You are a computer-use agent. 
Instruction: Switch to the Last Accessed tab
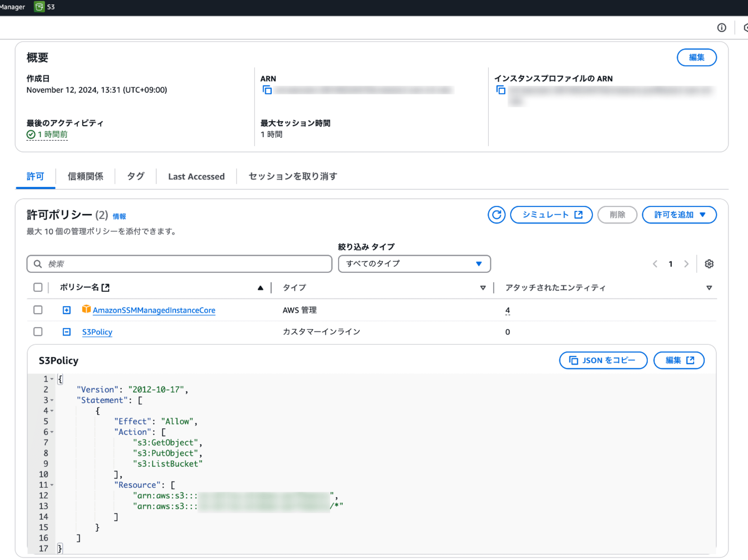tap(196, 177)
